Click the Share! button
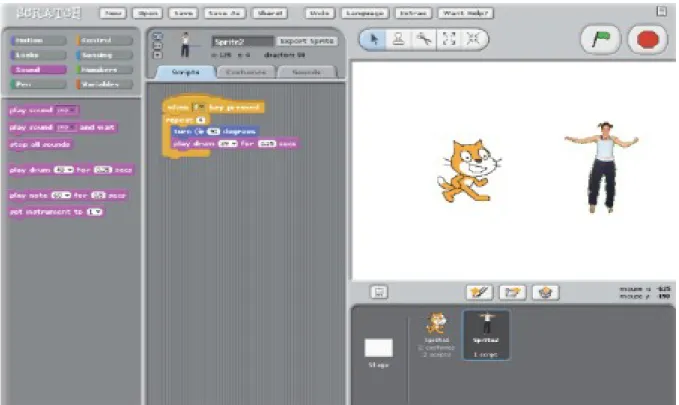 270,13
